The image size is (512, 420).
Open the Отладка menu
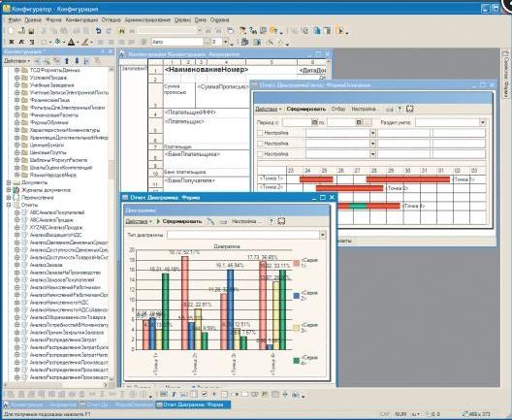coord(111,20)
